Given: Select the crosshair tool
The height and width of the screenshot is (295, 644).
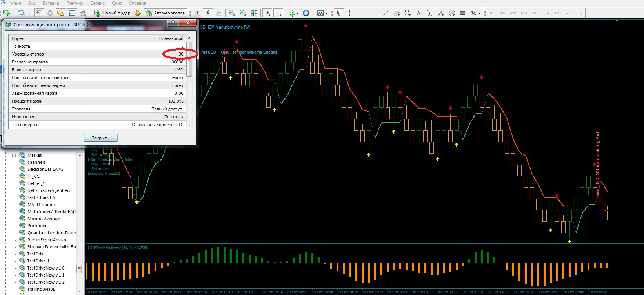Looking at the screenshot, I should (349, 13).
